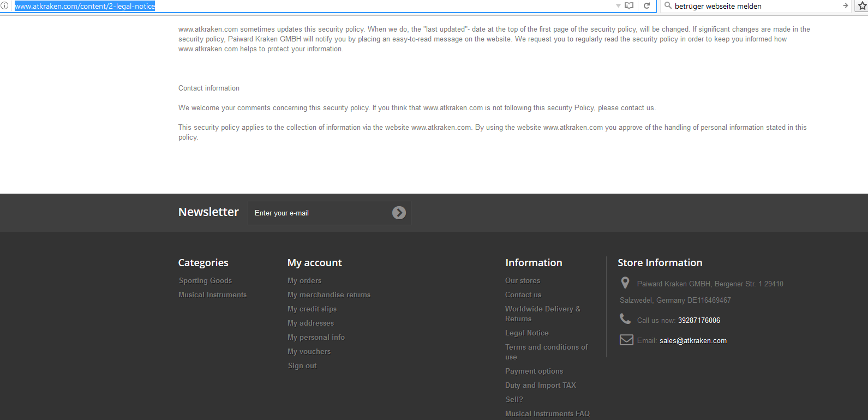Submit newsletter with the arrow button
Screen dimensions: 868x420
pos(399,213)
